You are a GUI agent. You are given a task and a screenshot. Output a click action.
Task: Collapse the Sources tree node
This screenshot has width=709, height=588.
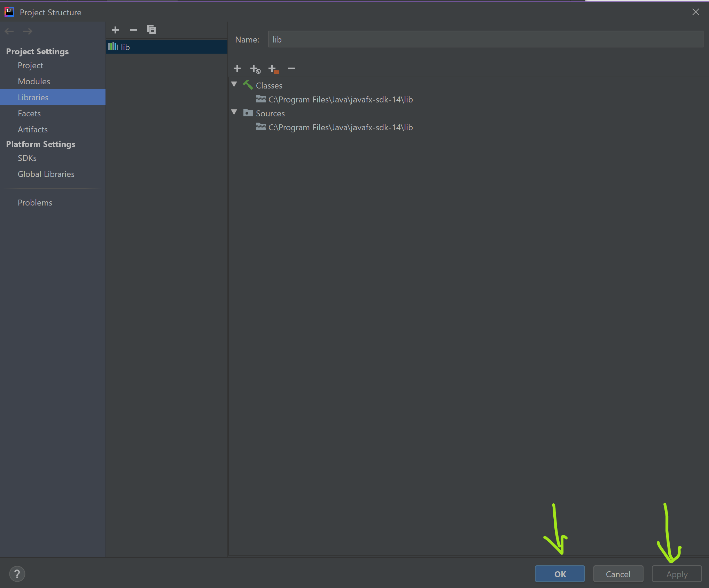point(234,112)
